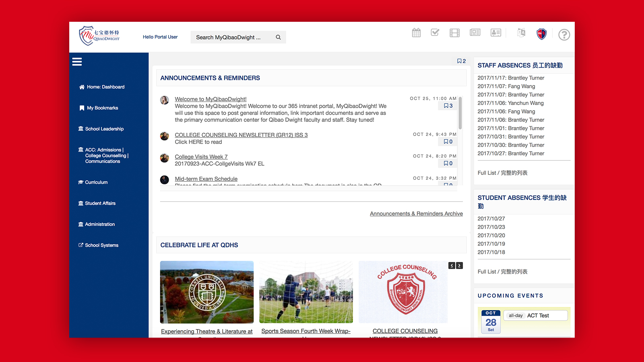Open Mid-term Exam Schedule announcement
This screenshot has width=644, height=362.
pyautogui.click(x=206, y=179)
